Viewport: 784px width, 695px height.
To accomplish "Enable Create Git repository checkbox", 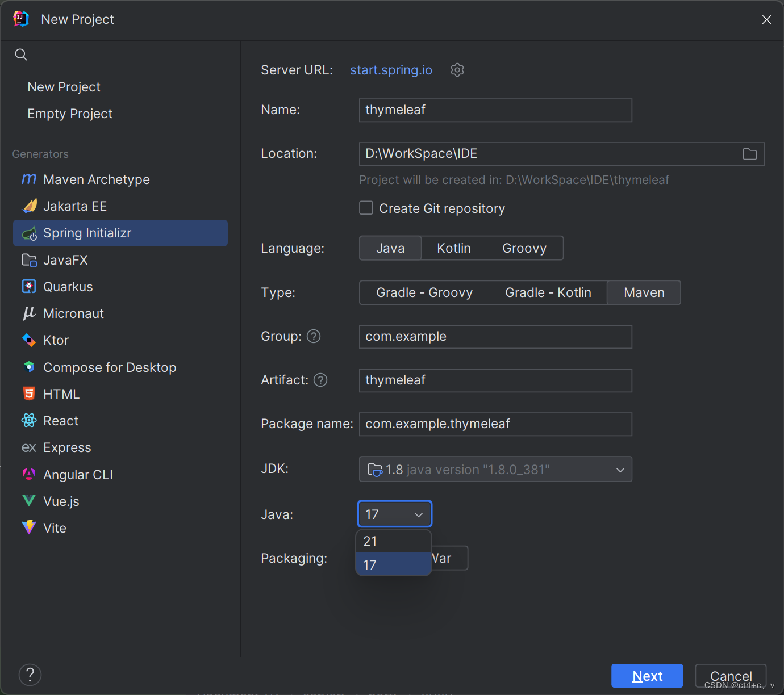I will tap(366, 208).
